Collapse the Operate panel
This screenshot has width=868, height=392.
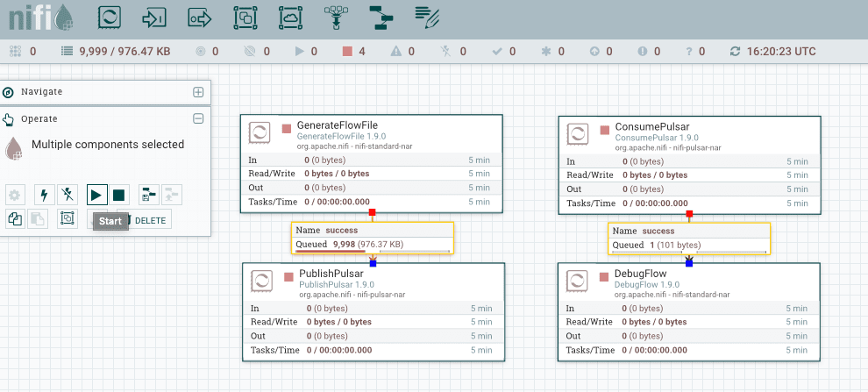point(198,118)
